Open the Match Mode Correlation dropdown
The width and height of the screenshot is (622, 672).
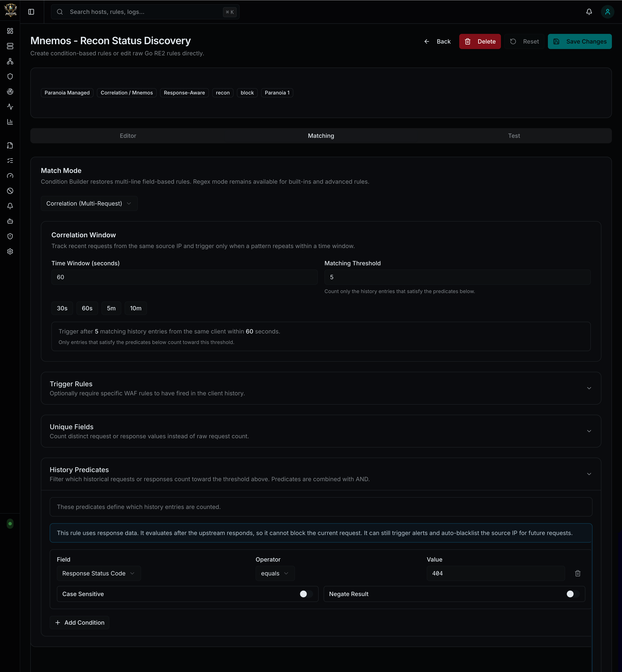point(89,203)
